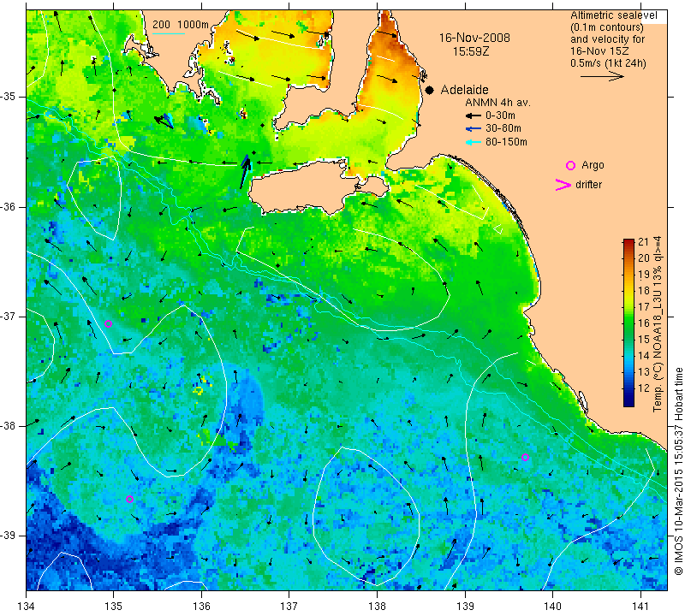This screenshot has width=685, height=616.
Task: Click the latitude label -37
Action: [x=9, y=316]
